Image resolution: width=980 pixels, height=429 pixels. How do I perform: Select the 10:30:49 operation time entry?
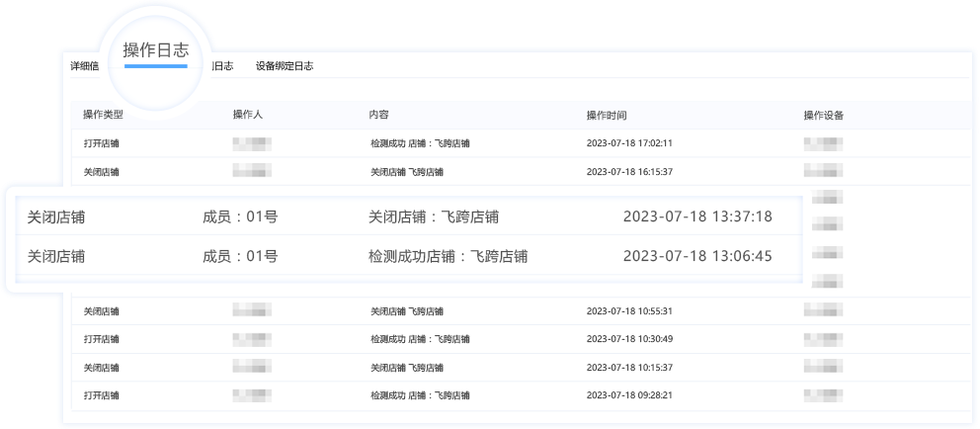(629, 339)
